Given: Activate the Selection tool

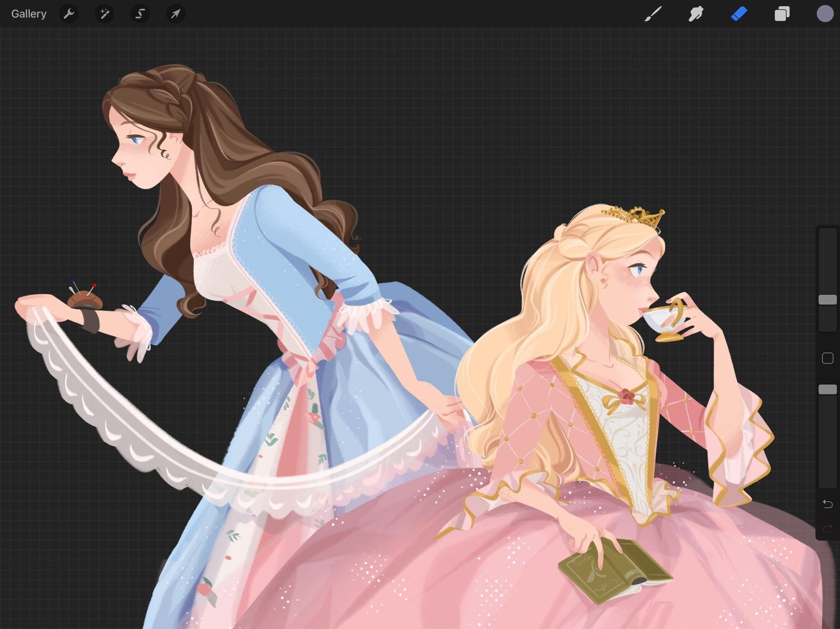Looking at the screenshot, I should coord(140,14).
